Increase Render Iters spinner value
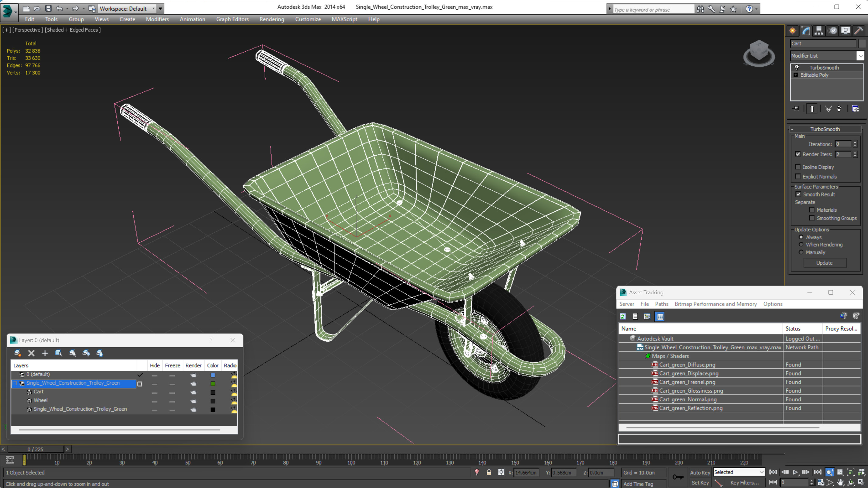The height and width of the screenshot is (488, 868). pos(855,152)
